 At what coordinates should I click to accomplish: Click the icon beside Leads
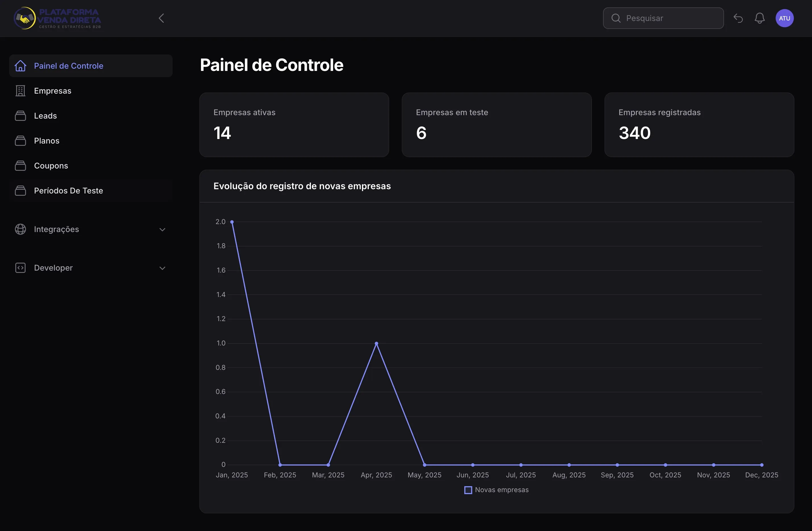tap(20, 116)
